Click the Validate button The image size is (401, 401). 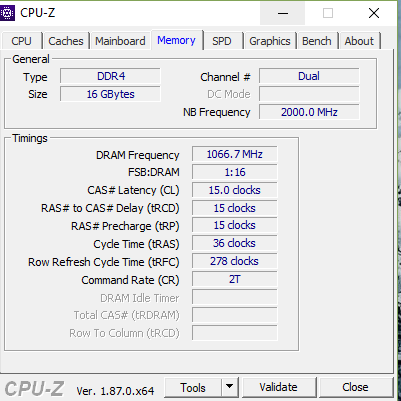click(279, 388)
